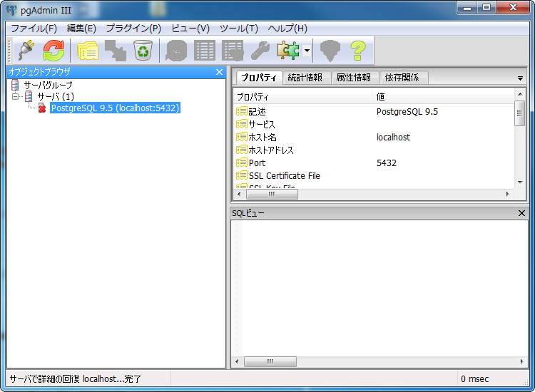Click the サーバで詳細の回復 status message
This screenshot has width=535, height=392.
pyautogui.click(x=75, y=378)
